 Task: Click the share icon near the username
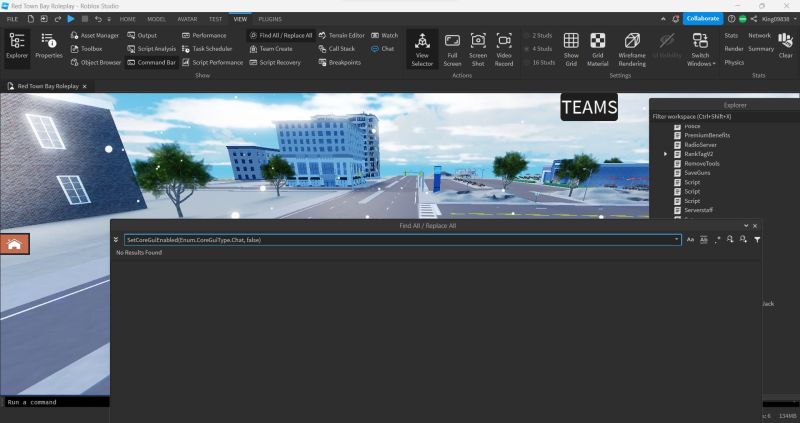point(754,18)
